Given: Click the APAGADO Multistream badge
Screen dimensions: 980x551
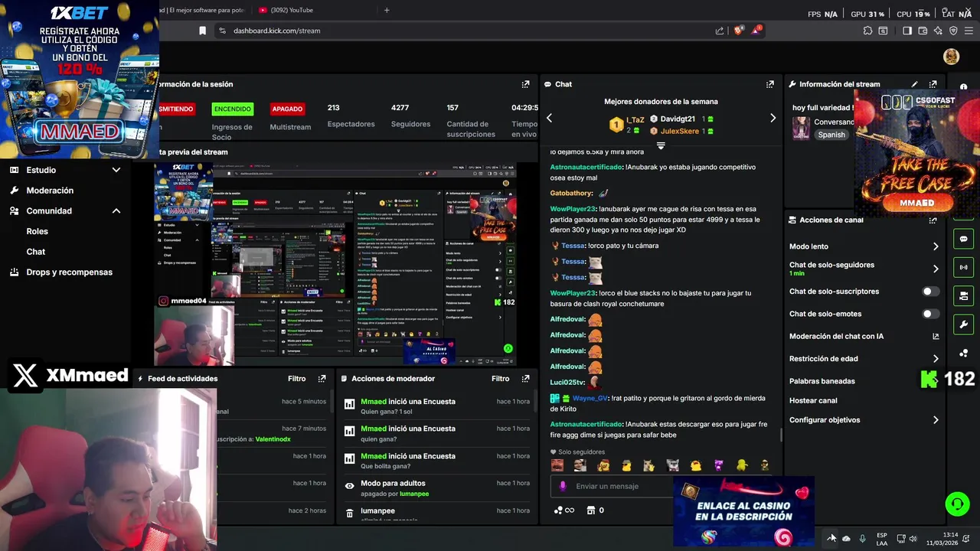Looking at the screenshot, I should point(288,109).
